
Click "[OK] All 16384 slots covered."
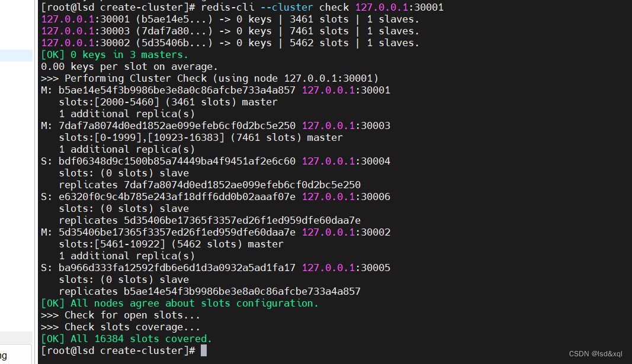[127, 339]
